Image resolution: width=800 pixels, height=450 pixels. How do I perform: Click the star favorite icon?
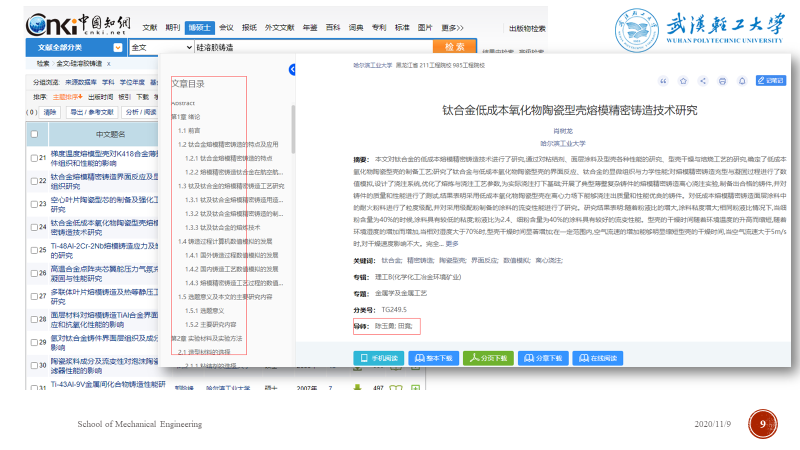tap(683, 81)
